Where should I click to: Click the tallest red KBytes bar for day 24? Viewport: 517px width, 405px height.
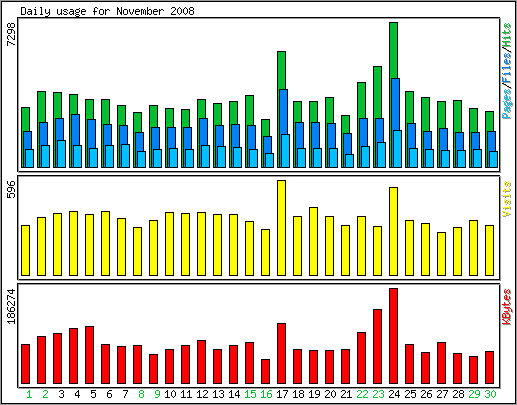pyautogui.click(x=393, y=336)
